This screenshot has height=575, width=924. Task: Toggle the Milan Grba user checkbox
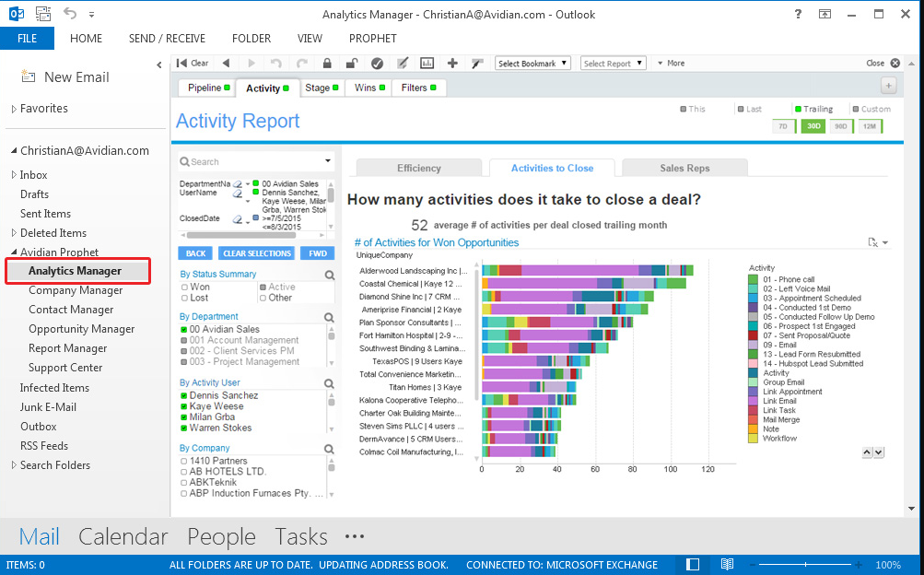(184, 417)
